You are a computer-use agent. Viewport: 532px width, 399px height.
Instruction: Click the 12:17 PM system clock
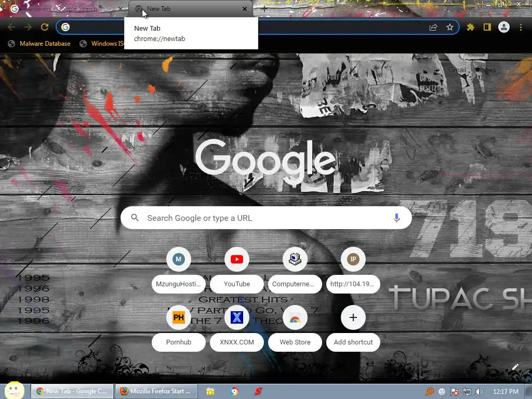tap(506, 392)
